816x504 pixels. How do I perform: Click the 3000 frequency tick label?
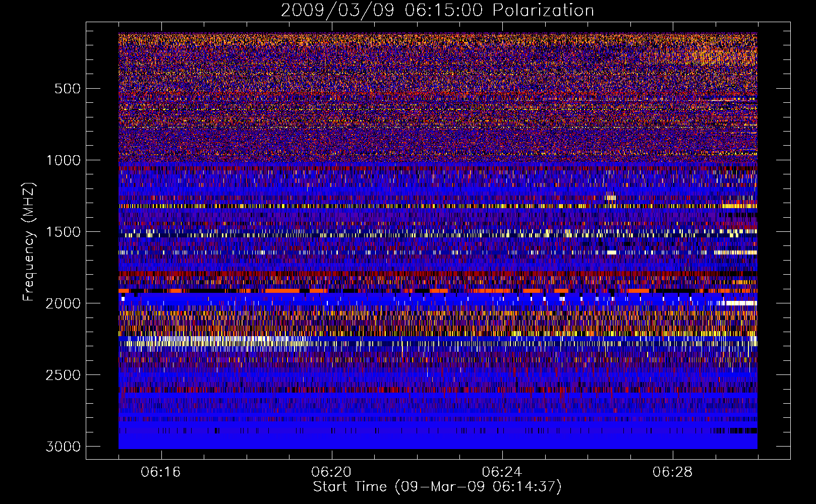[x=63, y=447]
